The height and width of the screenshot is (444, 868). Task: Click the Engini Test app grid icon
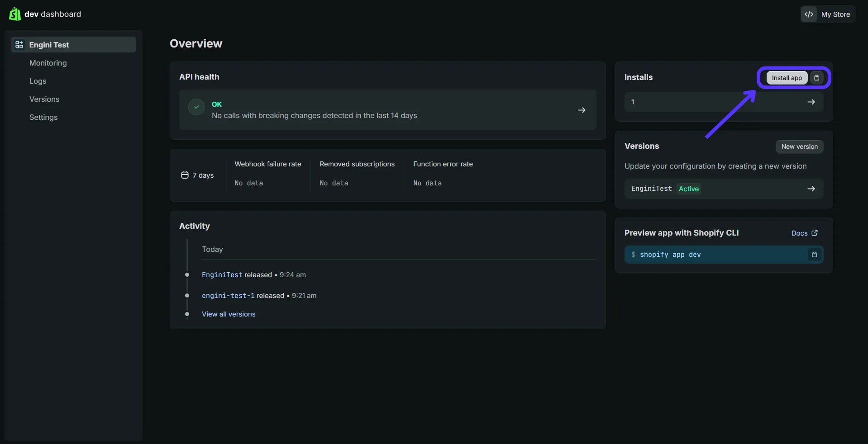click(19, 44)
